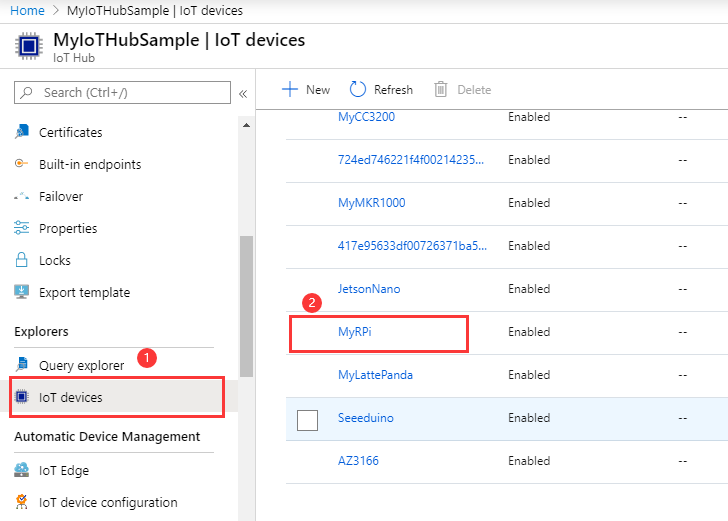The height and width of the screenshot is (521, 728).
Task: Click the magnifier icon in search box
Action: pos(27,92)
